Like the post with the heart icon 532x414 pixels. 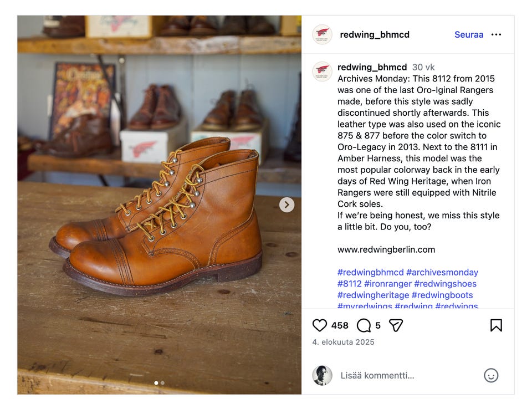(320, 325)
